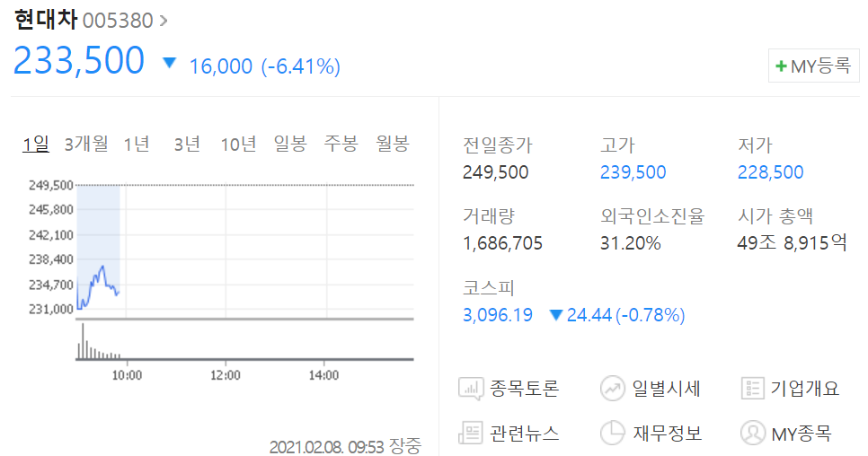Click the low price 228,500
Viewport: 868px width, 456px height.
point(770,172)
